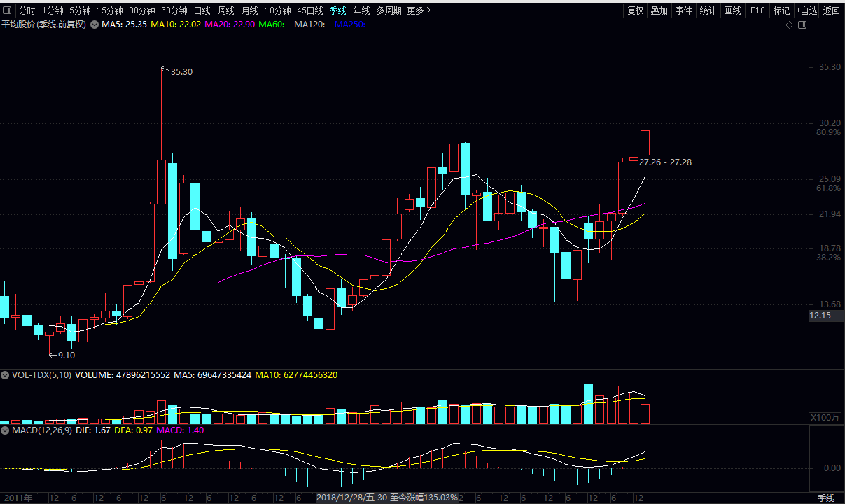
Task: Click the 返回 back button
Action: pyautogui.click(x=831, y=10)
